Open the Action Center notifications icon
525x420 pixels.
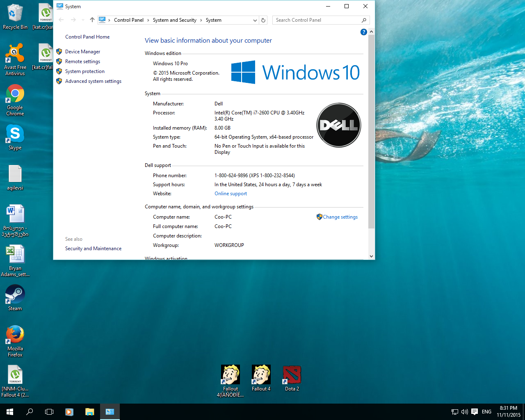coord(475,412)
